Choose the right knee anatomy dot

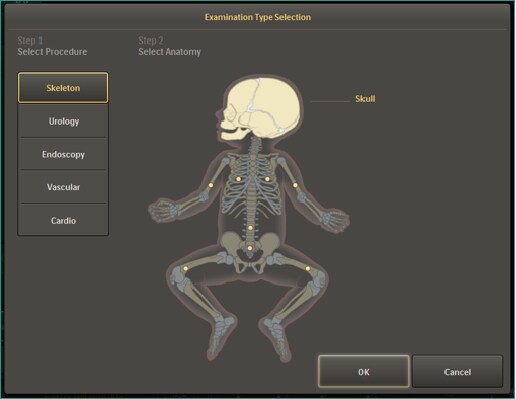[x=308, y=268]
